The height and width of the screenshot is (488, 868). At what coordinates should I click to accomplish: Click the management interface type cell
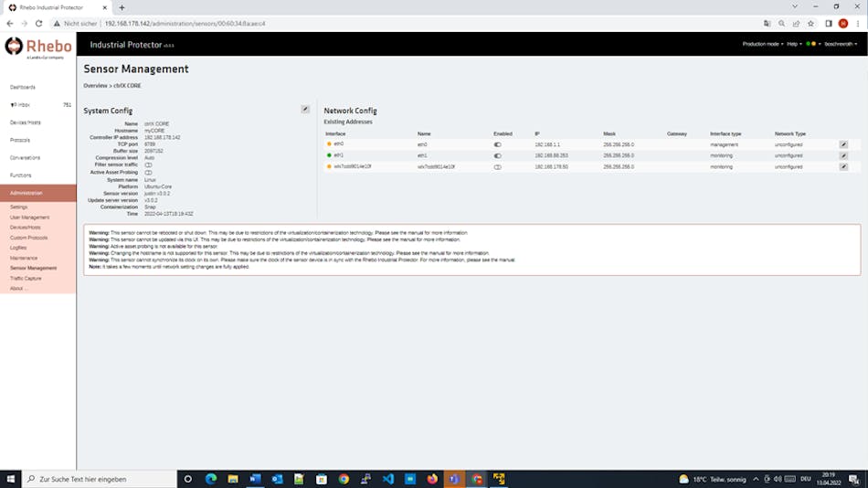tap(724, 144)
